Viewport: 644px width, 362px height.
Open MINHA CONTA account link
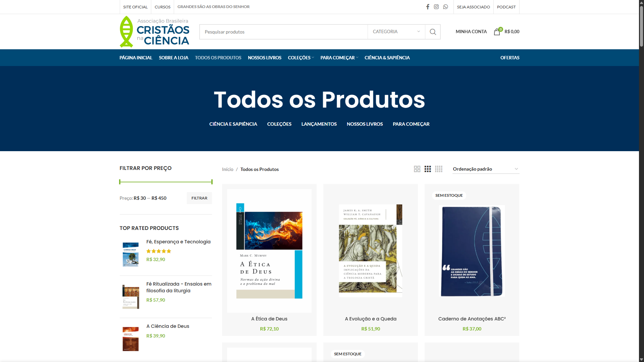(x=471, y=32)
